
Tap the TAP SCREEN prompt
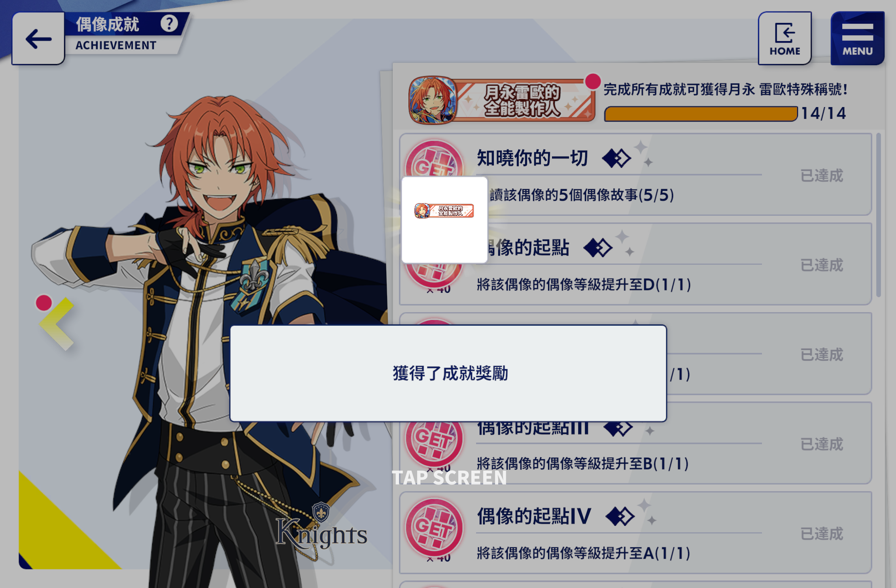[x=449, y=478]
